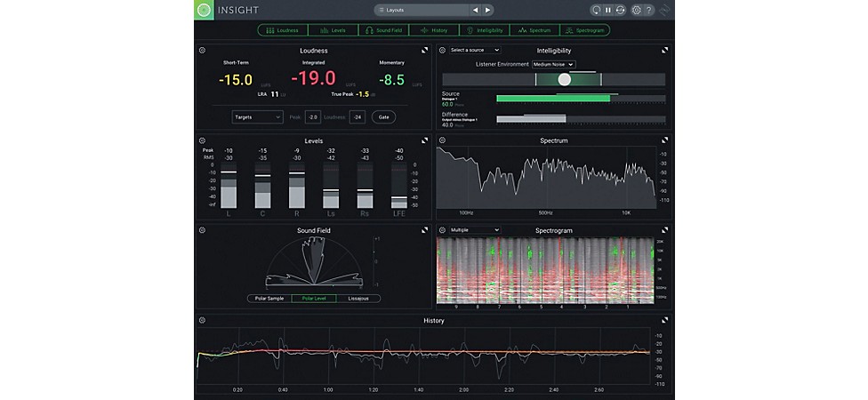This screenshot has width=868, height=400.
Task: Click the 1:00 mark on History timeline
Action: [x=328, y=389]
